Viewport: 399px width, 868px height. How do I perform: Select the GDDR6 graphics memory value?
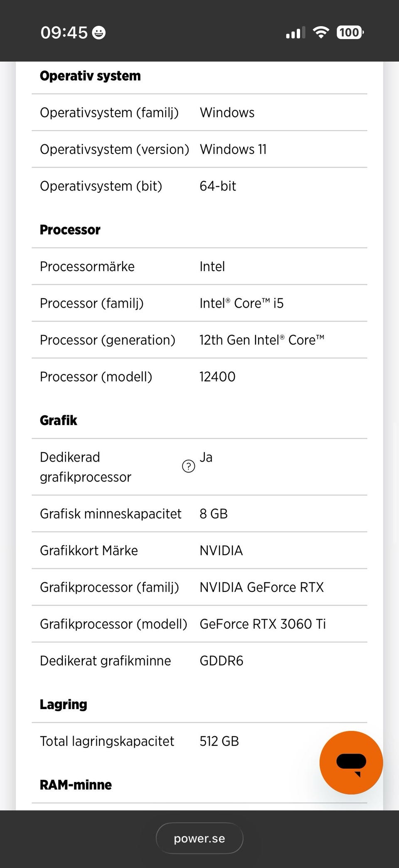tap(222, 661)
